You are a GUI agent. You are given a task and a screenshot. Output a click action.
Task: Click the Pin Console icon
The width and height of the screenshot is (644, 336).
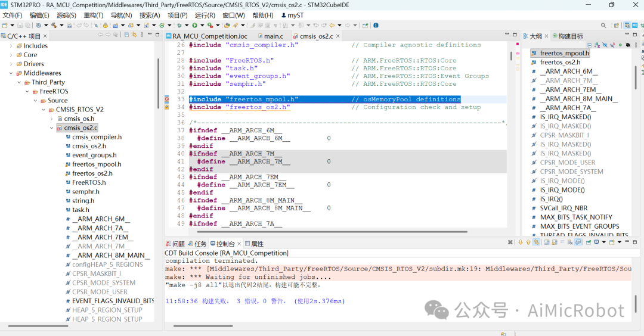589,242
